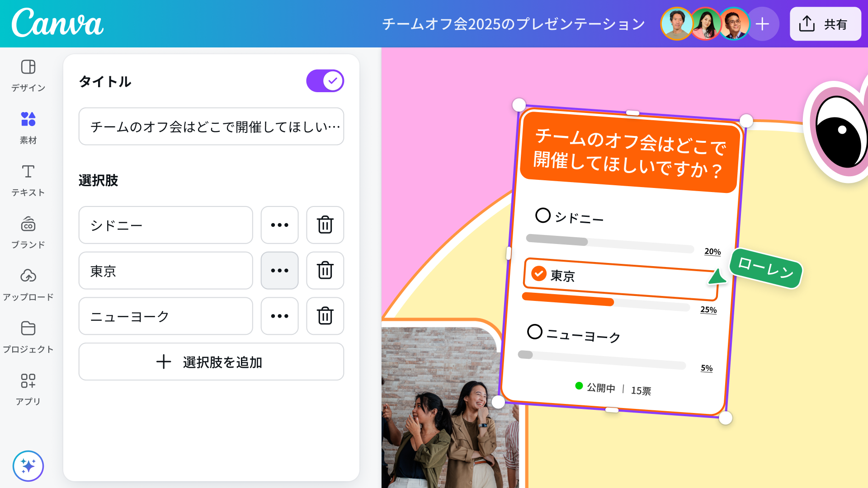Delete the シドニー option with trash icon

tap(325, 225)
